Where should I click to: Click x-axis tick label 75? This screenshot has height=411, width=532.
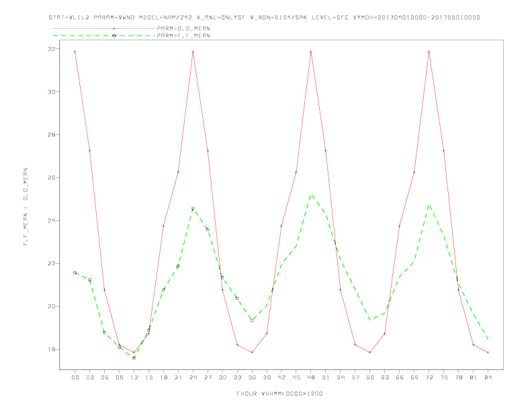coord(444,377)
